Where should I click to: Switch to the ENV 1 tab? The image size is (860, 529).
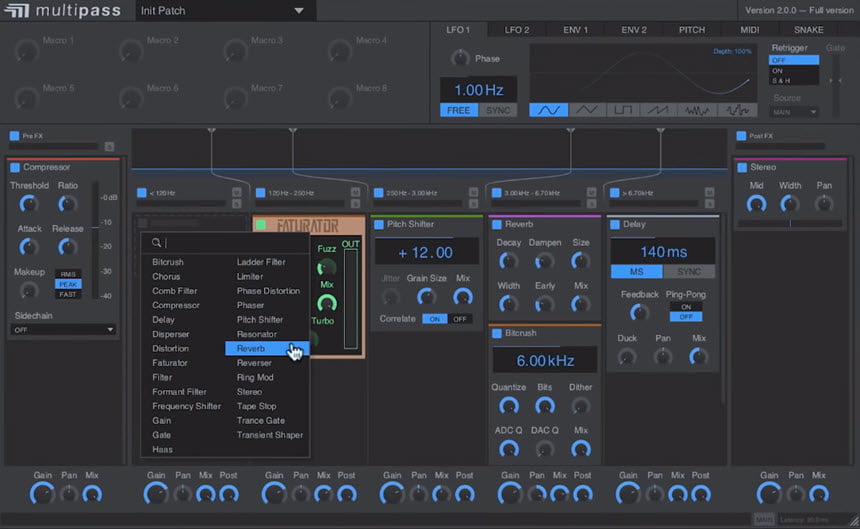575,30
